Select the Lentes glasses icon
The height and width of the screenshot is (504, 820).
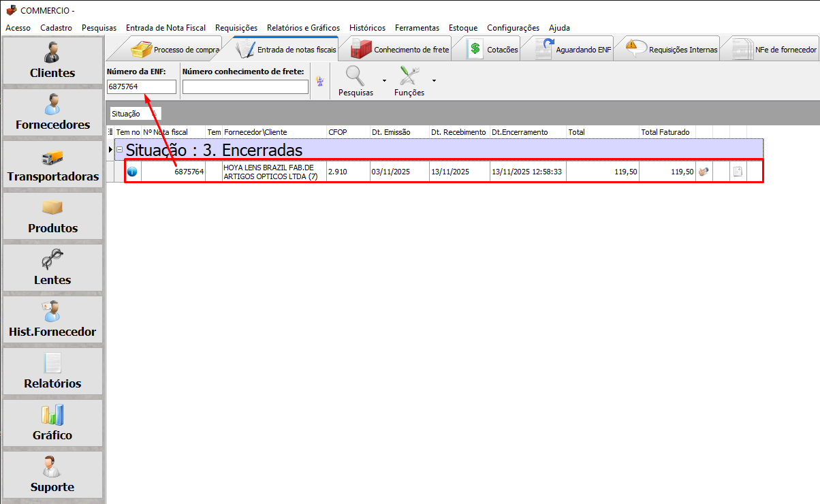pyautogui.click(x=52, y=259)
